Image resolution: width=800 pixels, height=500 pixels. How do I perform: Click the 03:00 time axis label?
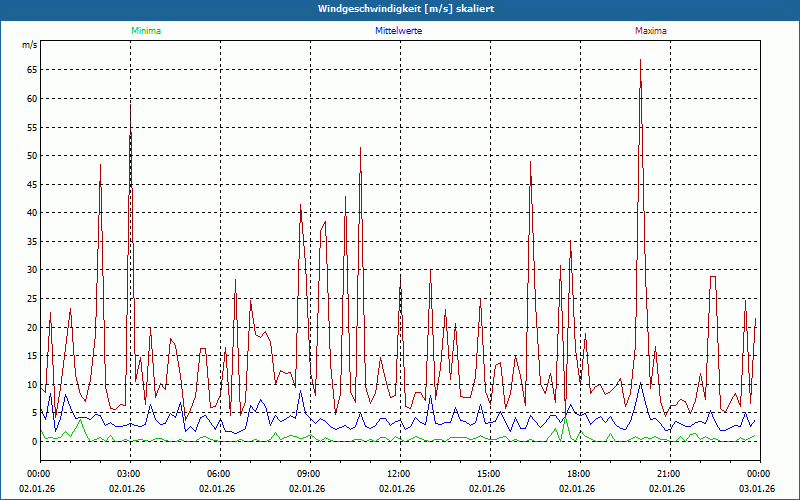pos(127,474)
